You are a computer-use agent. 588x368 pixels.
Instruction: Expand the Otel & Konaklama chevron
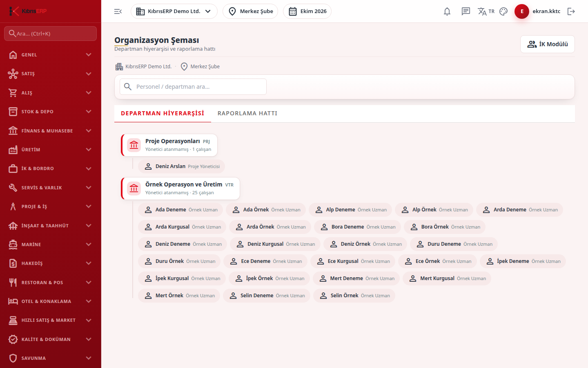pyautogui.click(x=89, y=301)
